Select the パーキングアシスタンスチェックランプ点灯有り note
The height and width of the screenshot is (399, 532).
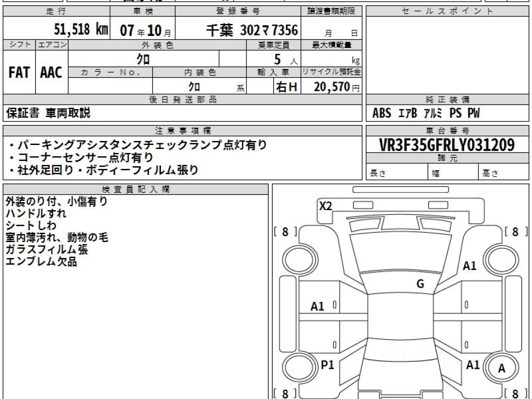point(138,145)
